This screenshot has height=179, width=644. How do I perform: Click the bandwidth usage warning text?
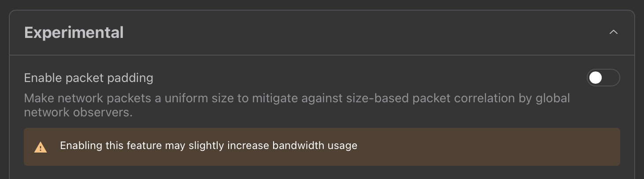[x=208, y=145]
